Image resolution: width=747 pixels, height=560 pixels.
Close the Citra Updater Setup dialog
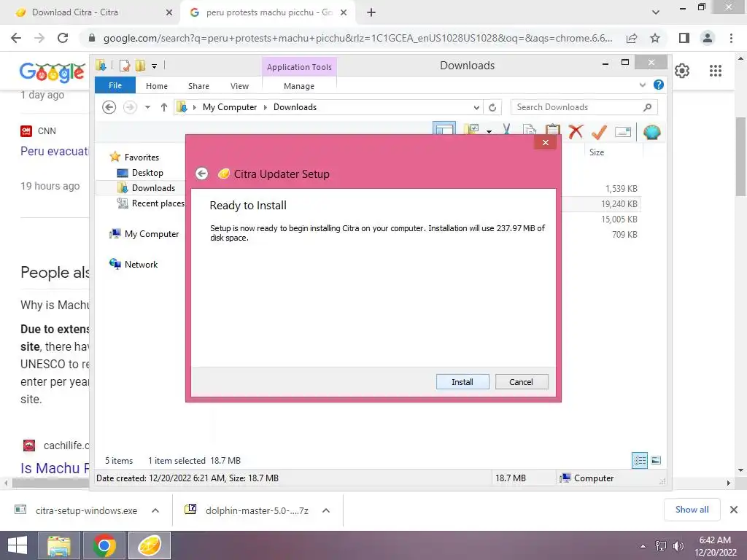(546, 142)
